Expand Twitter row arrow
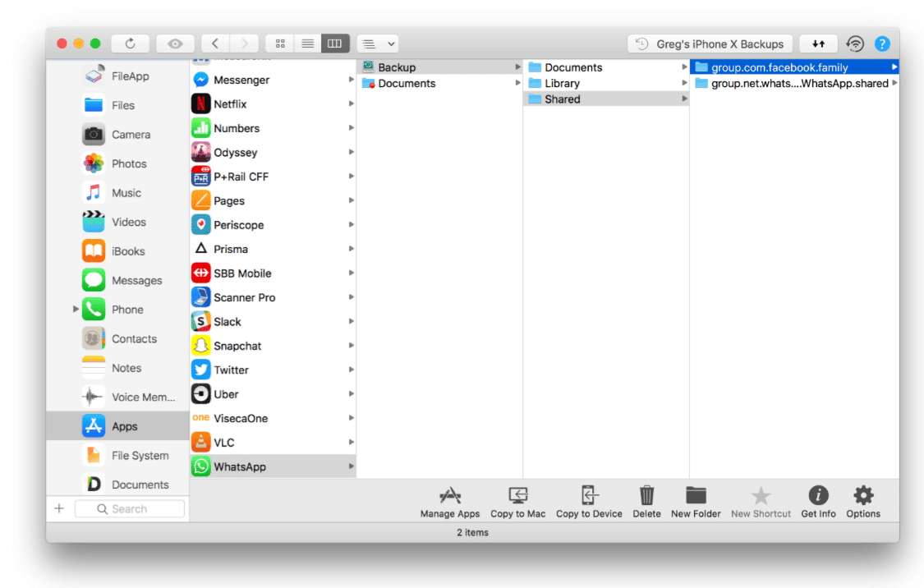Viewport: 924px width, 588px height. click(352, 370)
